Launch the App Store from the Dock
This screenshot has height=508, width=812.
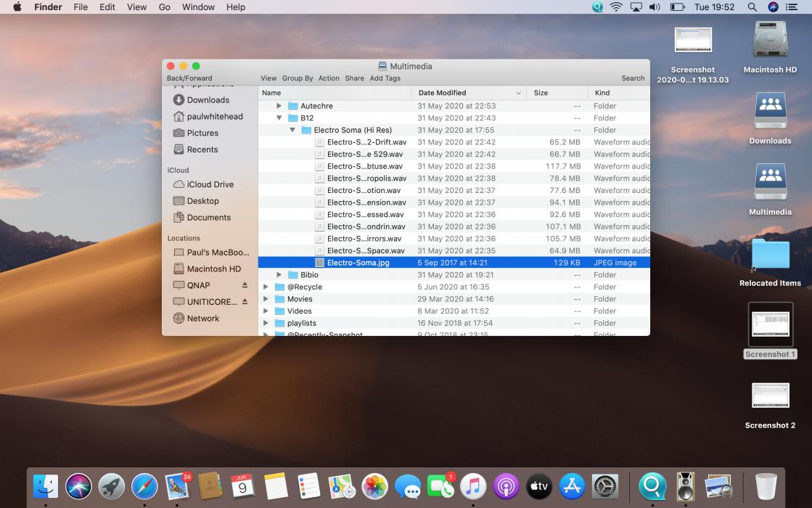(x=573, y=486)
